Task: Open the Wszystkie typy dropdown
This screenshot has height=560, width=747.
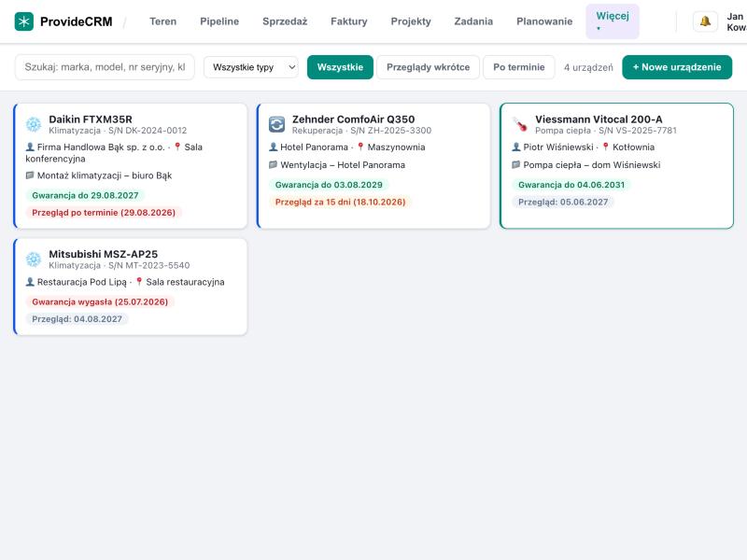Action: tap(251, 67)
